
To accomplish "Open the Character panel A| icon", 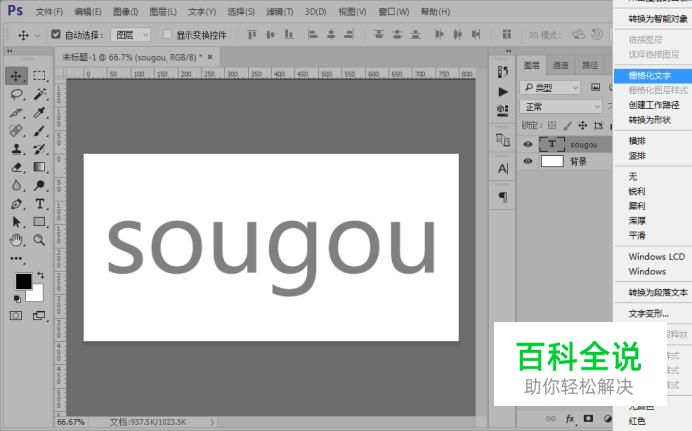I will [503, 169].
